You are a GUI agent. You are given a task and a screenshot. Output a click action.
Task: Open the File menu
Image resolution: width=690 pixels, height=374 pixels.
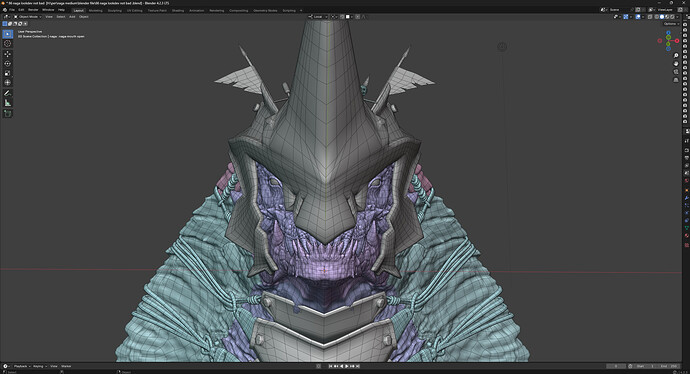[12, 10]
